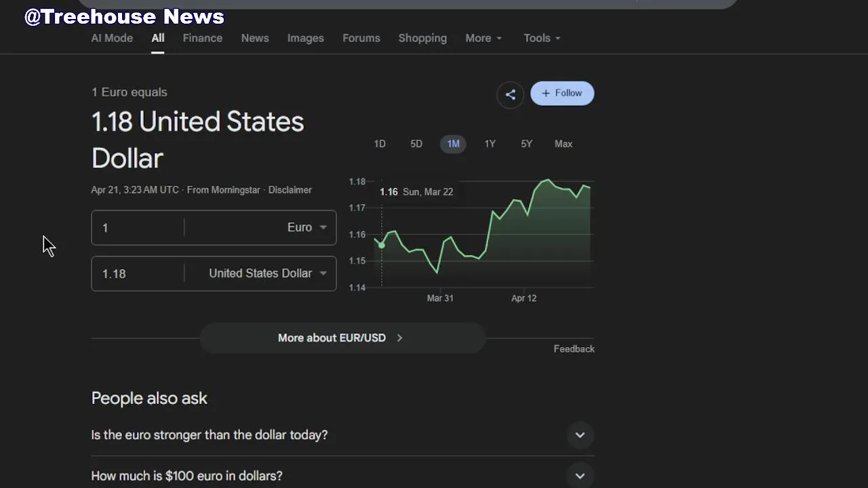
Task: Open the Forums search tab
Action: point(361,38)
